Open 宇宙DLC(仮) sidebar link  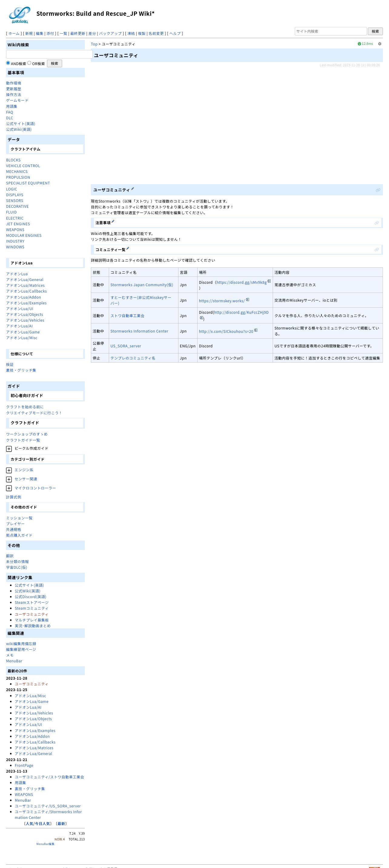pyautogui.click(x=17, y=568)
